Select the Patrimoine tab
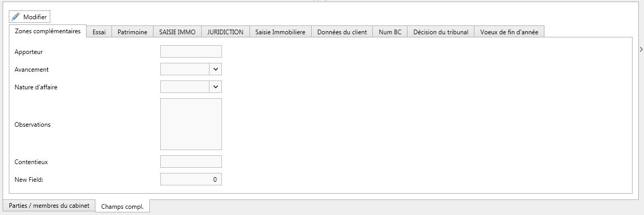This screenshot has width=644, height=215. [132, 32]
